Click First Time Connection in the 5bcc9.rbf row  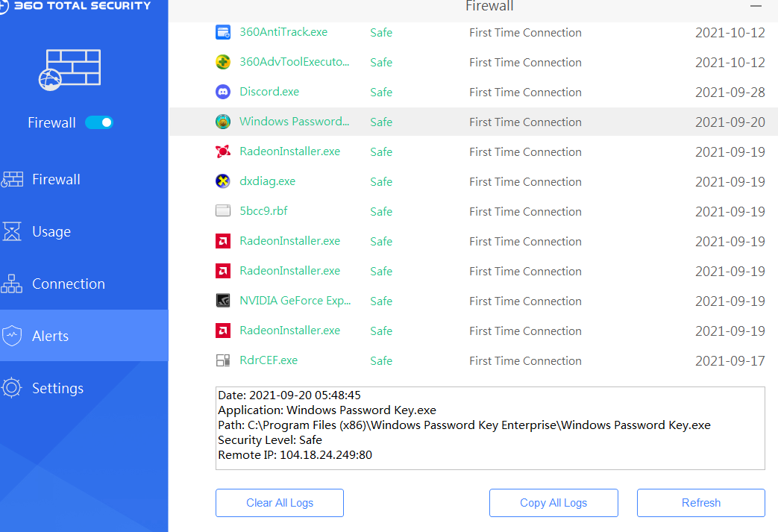coord(525,211)
